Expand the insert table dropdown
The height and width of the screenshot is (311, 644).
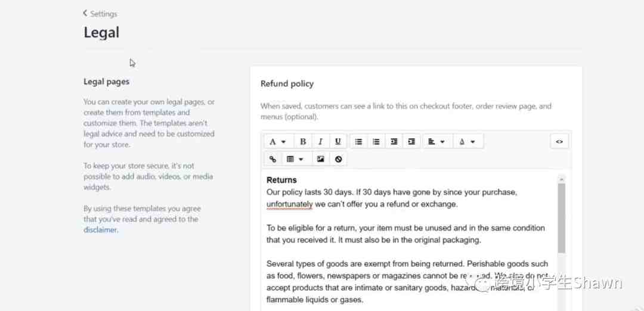295,159
